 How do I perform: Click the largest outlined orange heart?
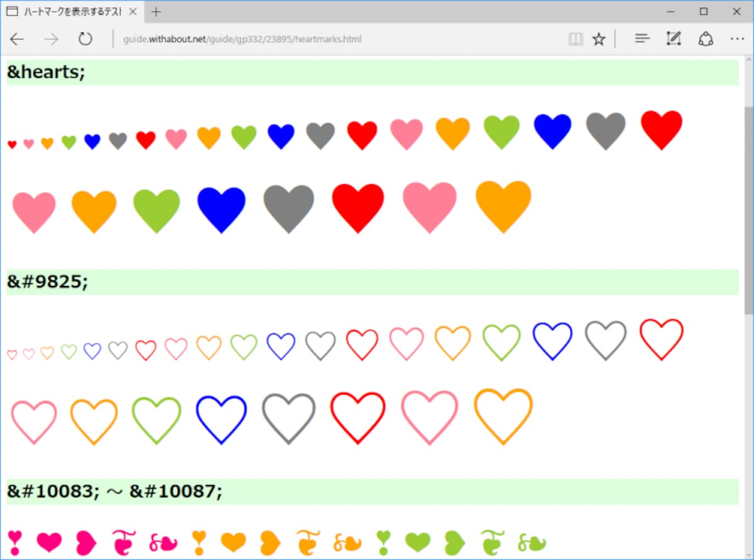click(503, 416)
